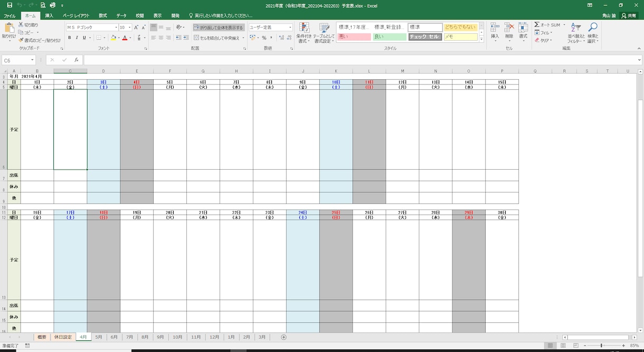Click the Tell Me search box (実行したい作業)
Screen dimensions: 644x352
pyautogui.click(x=221, y=16)
